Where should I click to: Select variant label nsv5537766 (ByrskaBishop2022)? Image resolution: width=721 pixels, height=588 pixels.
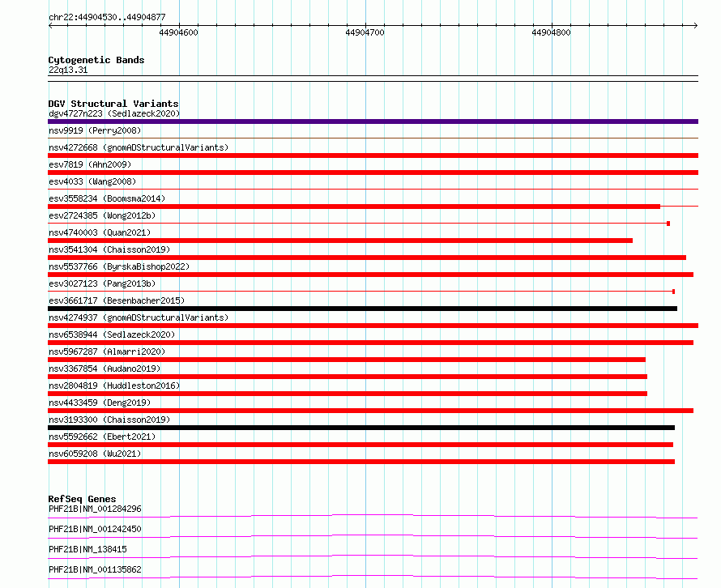(119, 266)
